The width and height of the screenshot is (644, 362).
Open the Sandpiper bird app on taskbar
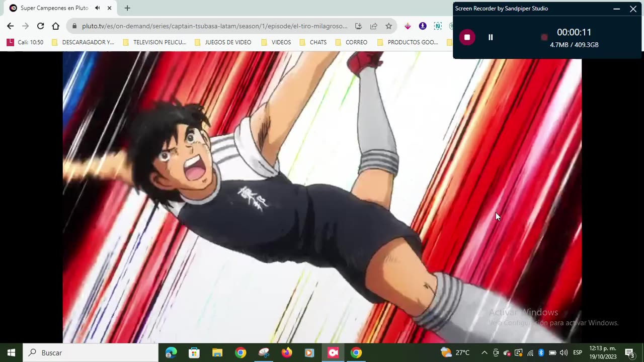tap(264, 353)
